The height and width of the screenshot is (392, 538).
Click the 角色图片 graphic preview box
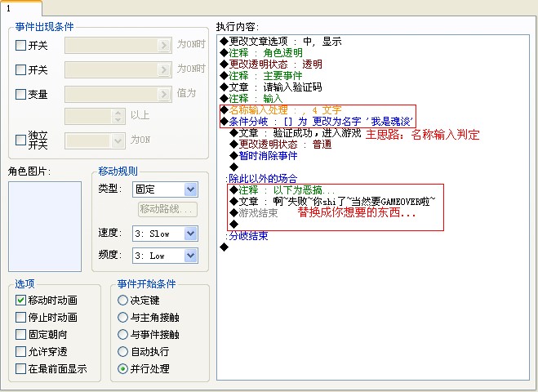[x=45, y=226]
